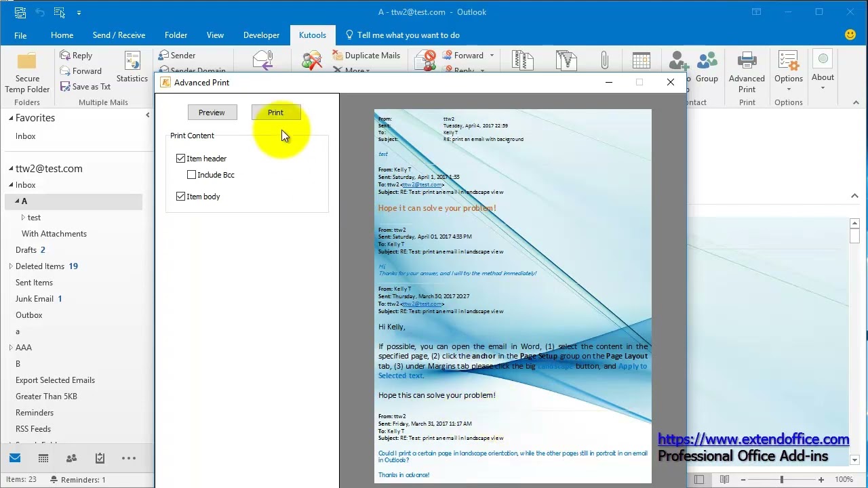The width and height of the screenshot is (868, 488).
Task: Switch to the View tab
Action: pyautogui.click(x=215, y=35)
